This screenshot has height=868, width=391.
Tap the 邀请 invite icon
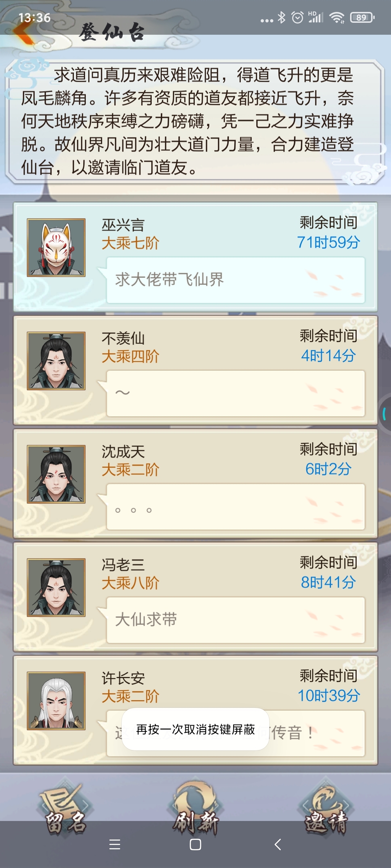point(326,807)
